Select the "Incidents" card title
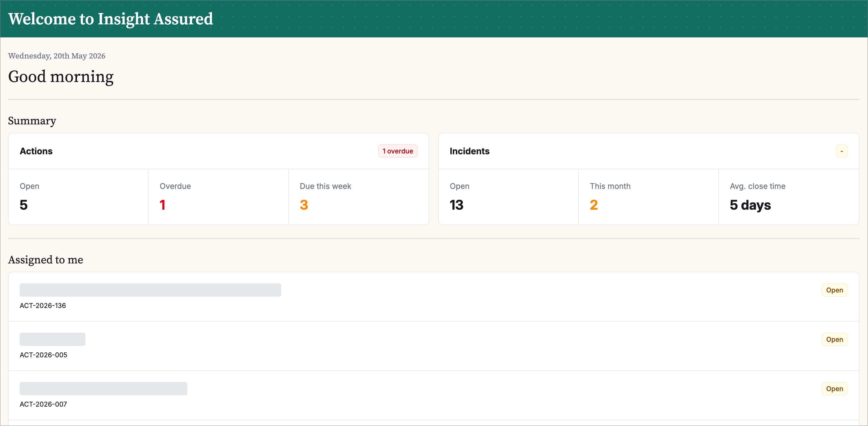Image resolution: width=868 pixels, height=426 pixels. 469,151
